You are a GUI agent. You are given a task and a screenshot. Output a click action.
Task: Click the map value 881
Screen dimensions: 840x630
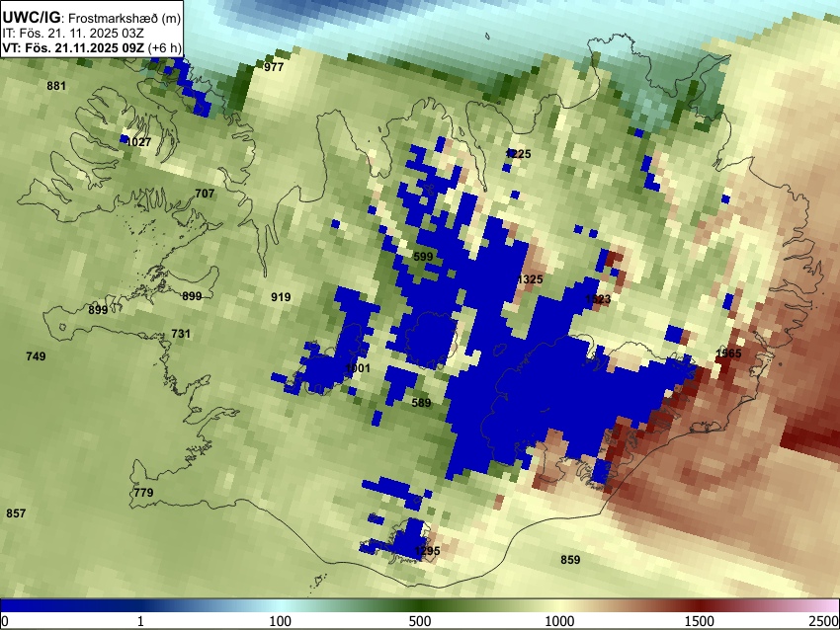click(56, 86)
